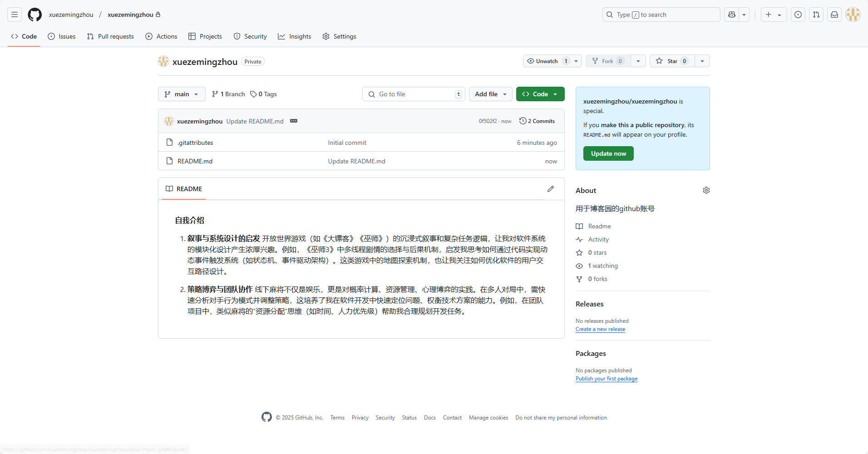Image resolution: width=868 pixels, height=454 pixels.
Task: Open the pull requests icon in the header
Action: [816, 14]
